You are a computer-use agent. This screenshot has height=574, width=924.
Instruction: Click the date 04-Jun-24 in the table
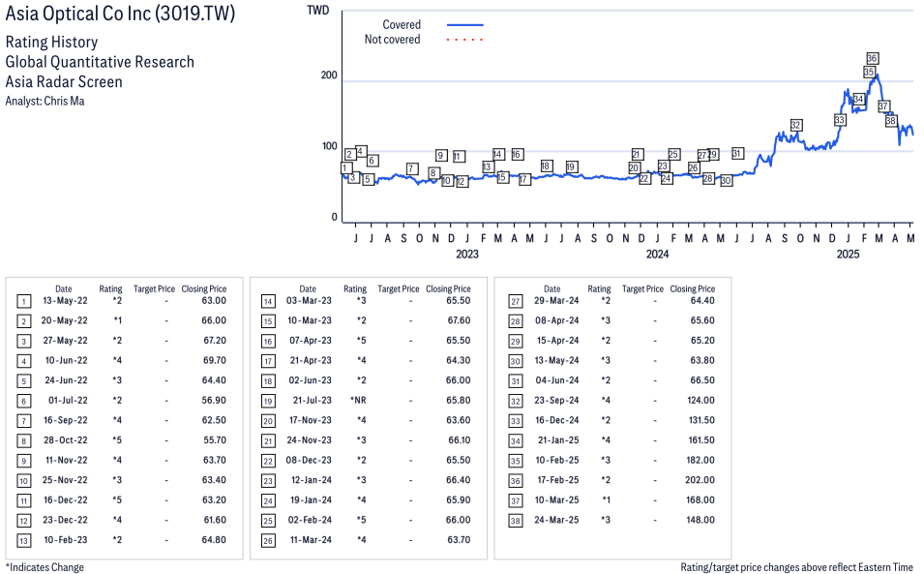pyautogui.click(x=557, y=380)
